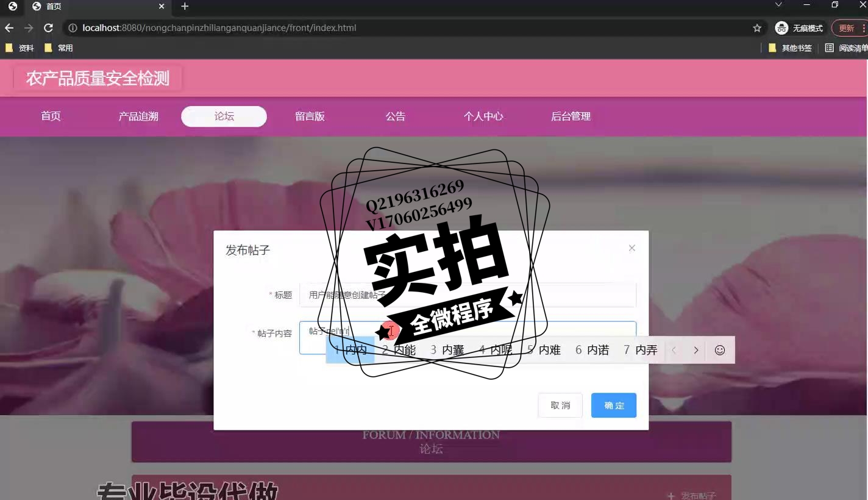Click the address bar URL
Screen dimensions: 868x500
pos(219,28)
